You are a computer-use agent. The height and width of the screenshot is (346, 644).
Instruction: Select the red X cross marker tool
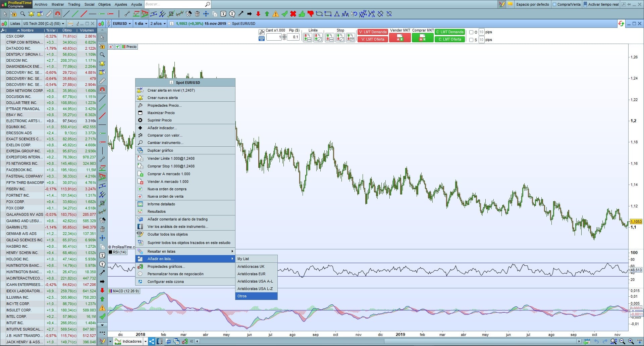click(x=293, y=14)
